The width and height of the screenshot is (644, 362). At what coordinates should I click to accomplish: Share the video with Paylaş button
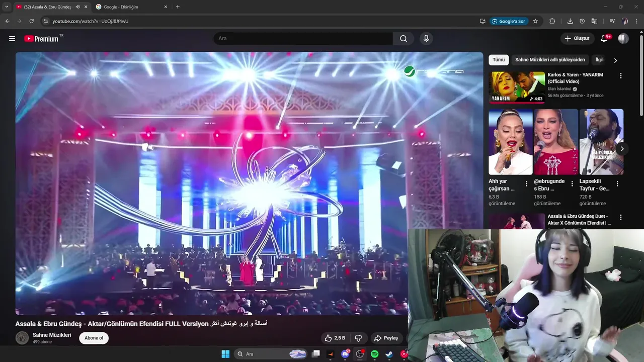[x=386, y=338]
